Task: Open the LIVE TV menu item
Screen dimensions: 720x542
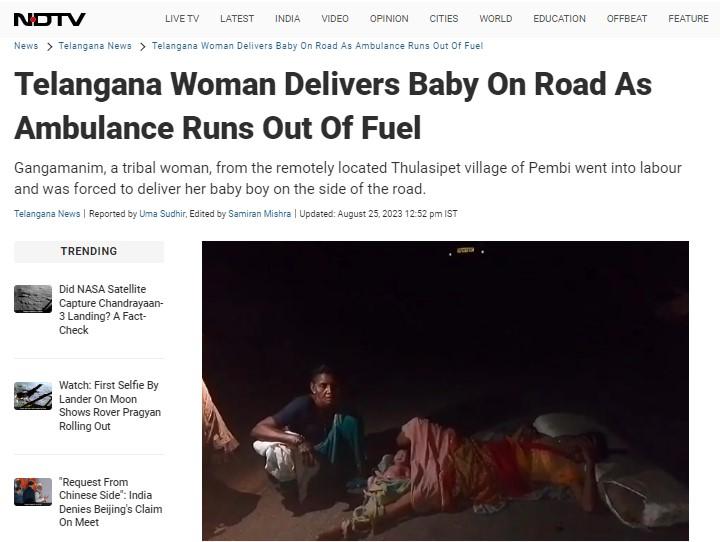Action: pos(182,19)
